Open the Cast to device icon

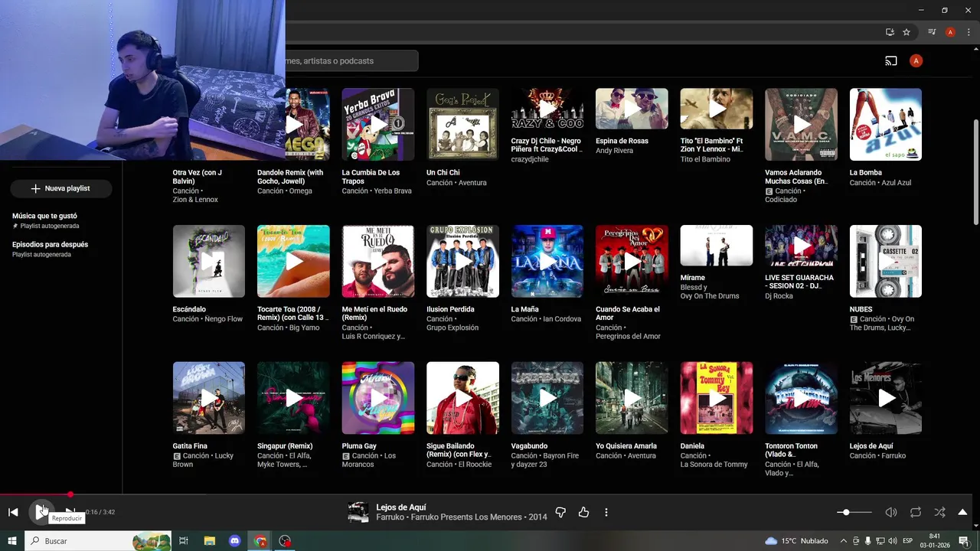[x=891, y=60]
